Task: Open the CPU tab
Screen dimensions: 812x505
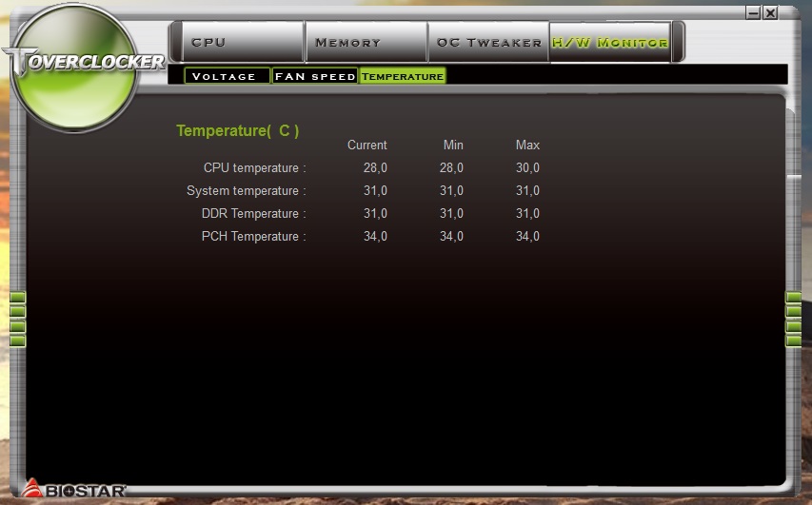Action: coord(238,43)
